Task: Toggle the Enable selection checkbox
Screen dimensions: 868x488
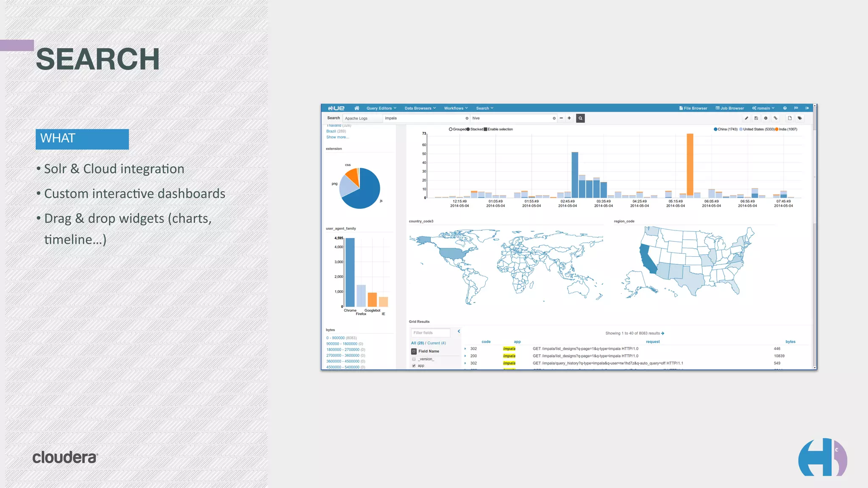Action: point(486,129)
